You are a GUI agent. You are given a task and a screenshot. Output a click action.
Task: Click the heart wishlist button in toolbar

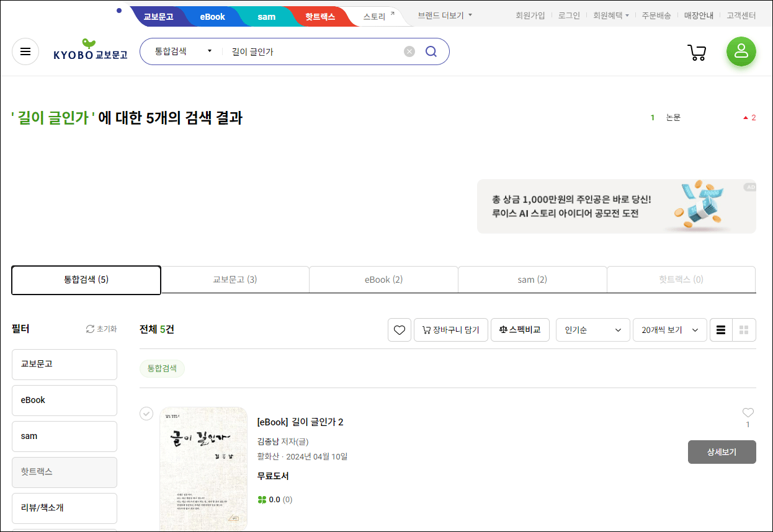click(400, 330)
